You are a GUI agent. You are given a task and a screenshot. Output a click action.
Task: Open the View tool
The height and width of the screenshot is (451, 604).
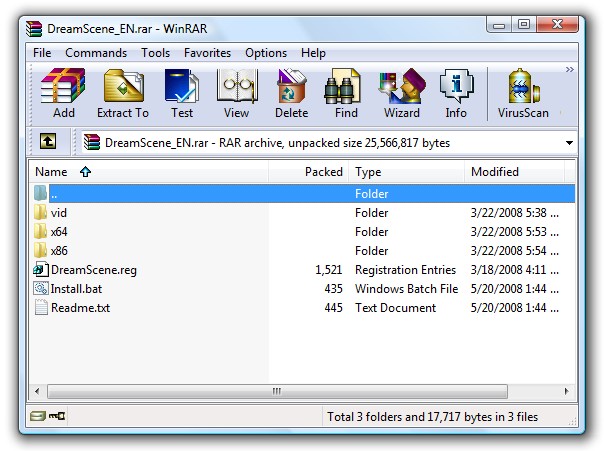pos(237,86)
